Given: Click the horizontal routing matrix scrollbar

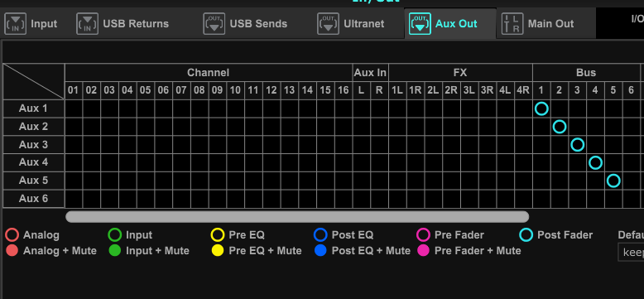Looking at the screenshot, I should point(297,216).
